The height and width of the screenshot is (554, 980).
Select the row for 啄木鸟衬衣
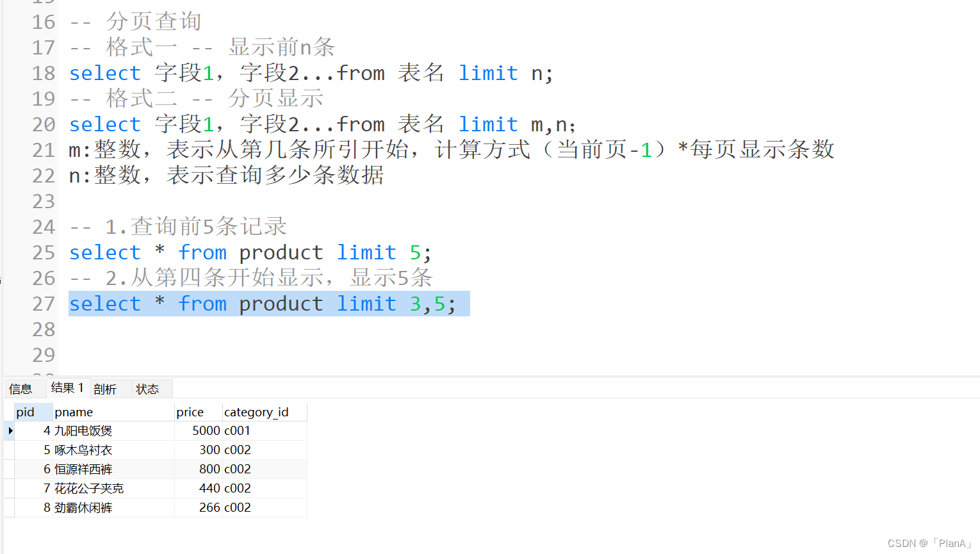tap(83, 449)
